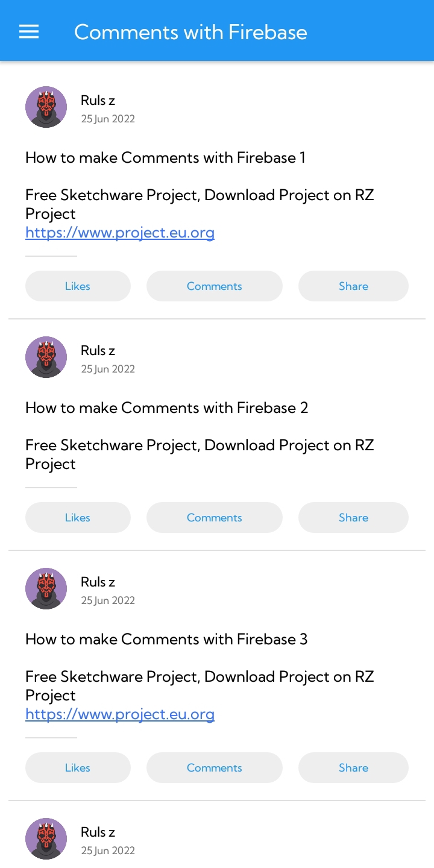Tap the "Comments with Firebase" header title
Screen dimensions: 434x868
tap(190, 32)
